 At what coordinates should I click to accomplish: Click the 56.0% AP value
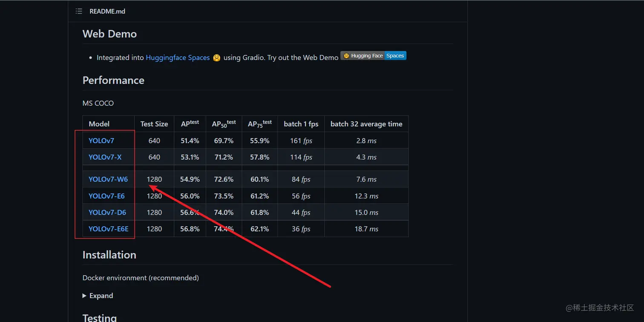coord(190,196)
